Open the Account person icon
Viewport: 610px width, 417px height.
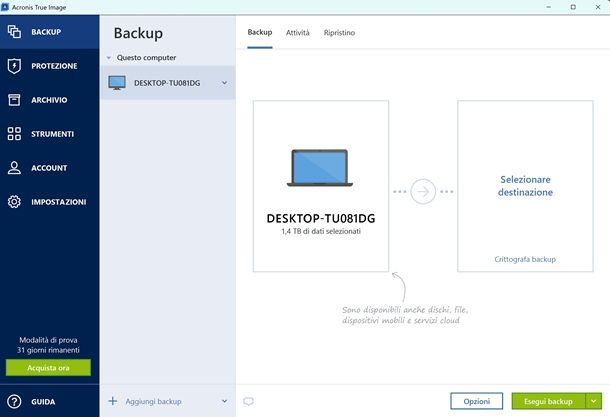[14, 168]
